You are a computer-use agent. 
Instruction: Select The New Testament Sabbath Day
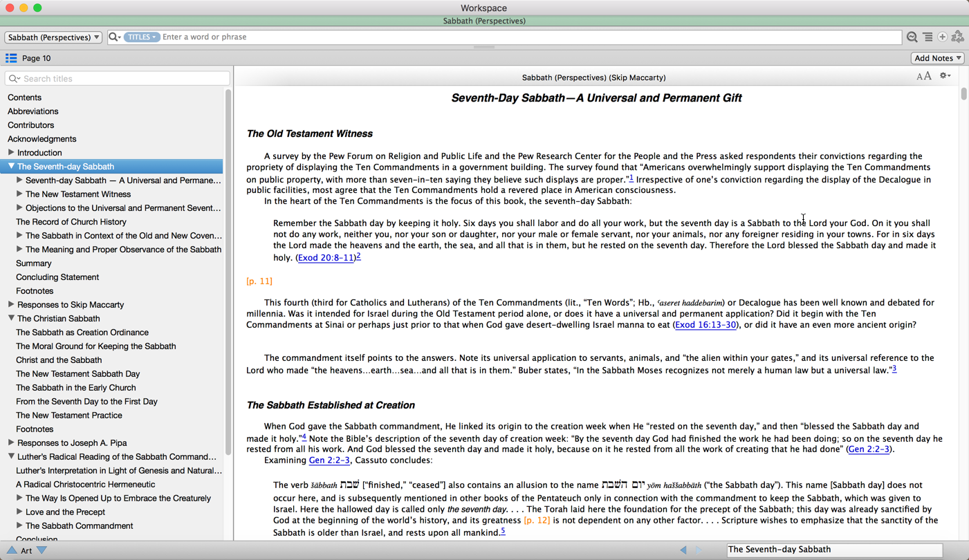[78, 374]
